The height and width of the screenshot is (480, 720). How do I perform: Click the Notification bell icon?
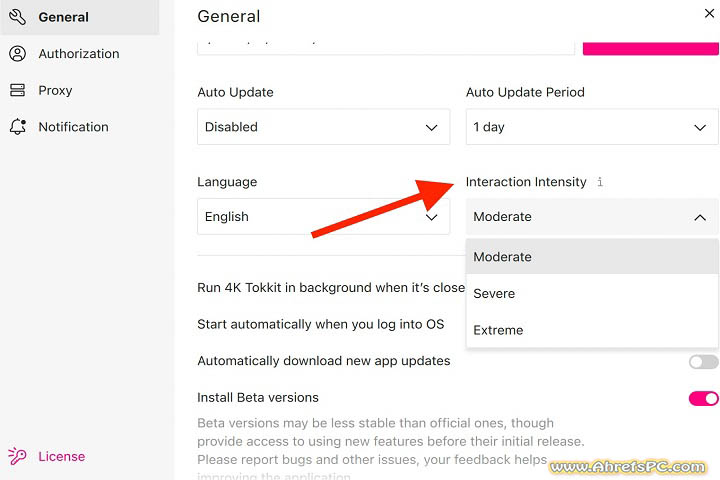[x=17, y=127]
